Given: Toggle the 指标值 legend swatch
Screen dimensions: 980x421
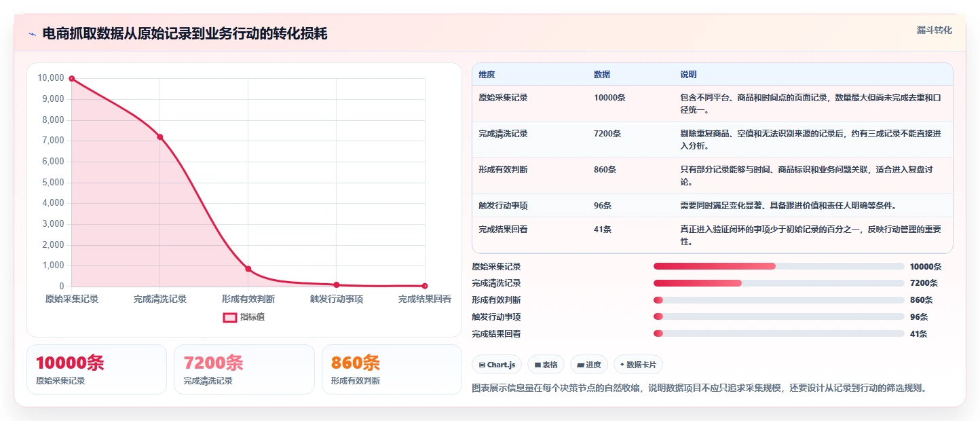Looking at the screenshot, I should click(230, 317).
